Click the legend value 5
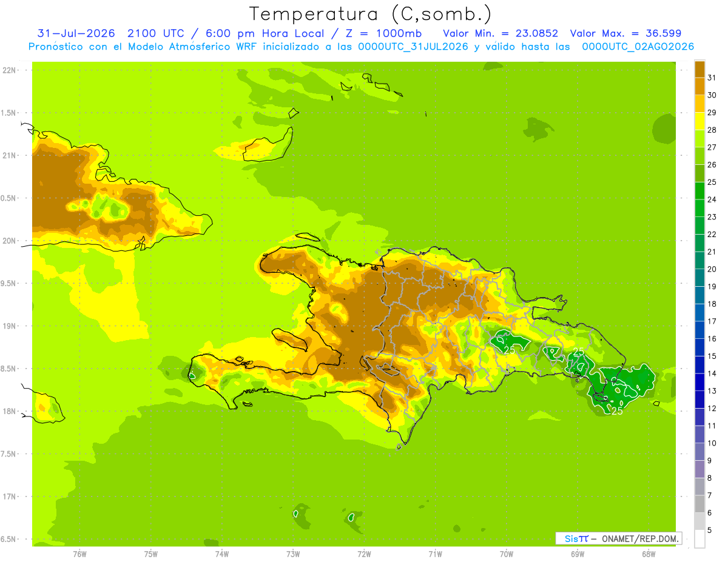Image resolution: width=728 pixels, height=562 pixels. point(709,530)
